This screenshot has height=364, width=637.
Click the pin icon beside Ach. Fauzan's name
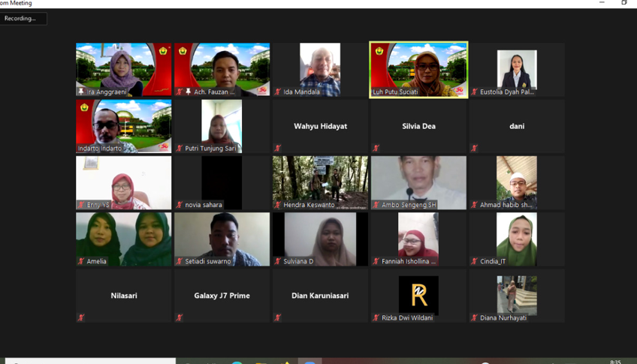189,92
